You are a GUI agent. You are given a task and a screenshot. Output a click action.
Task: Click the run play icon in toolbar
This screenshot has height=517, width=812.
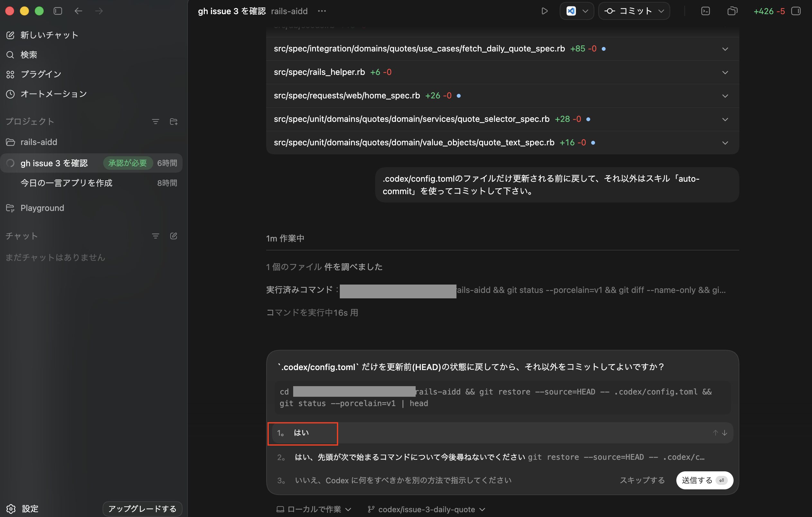(544, 11)
